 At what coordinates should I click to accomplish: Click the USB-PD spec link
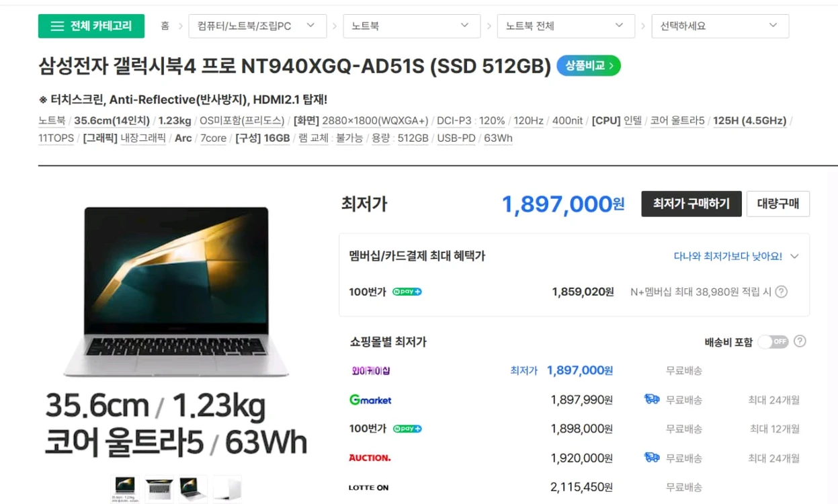tap(456, 138)
